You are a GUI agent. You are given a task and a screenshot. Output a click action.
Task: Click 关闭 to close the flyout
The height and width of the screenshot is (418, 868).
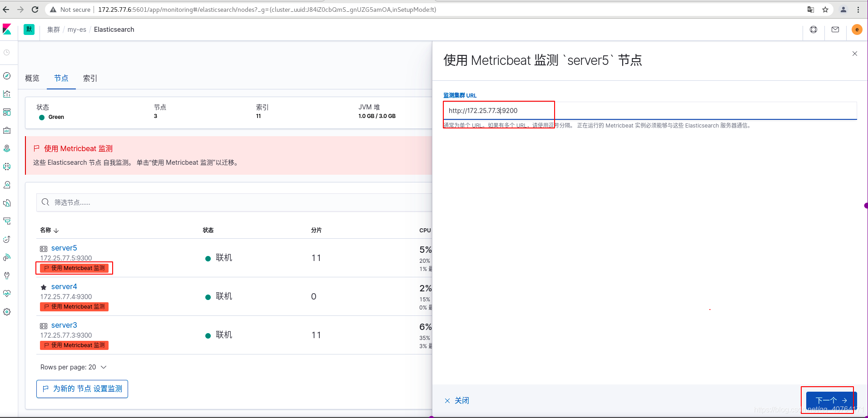(x=456, y=400)
